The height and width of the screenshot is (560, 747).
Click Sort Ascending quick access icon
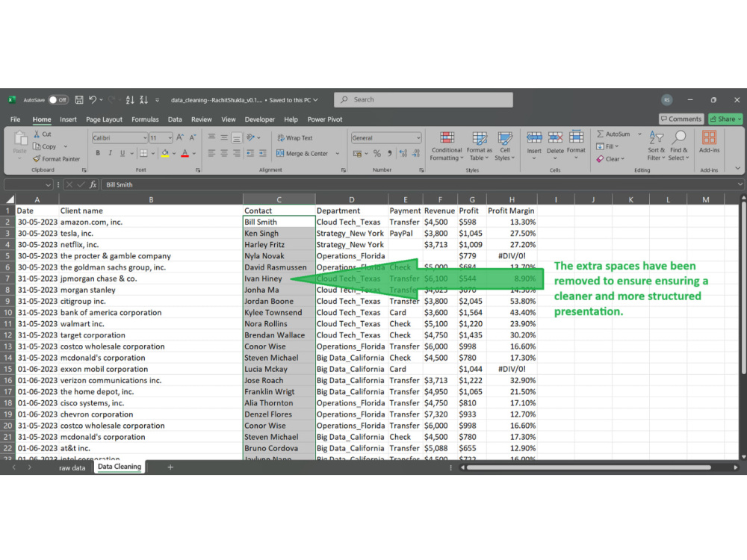(x=129, y=100)
